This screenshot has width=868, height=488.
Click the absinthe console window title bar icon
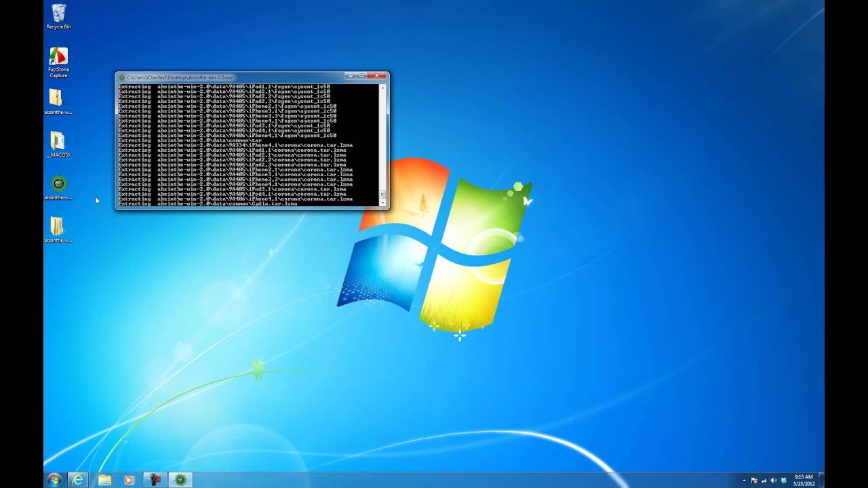122,77
